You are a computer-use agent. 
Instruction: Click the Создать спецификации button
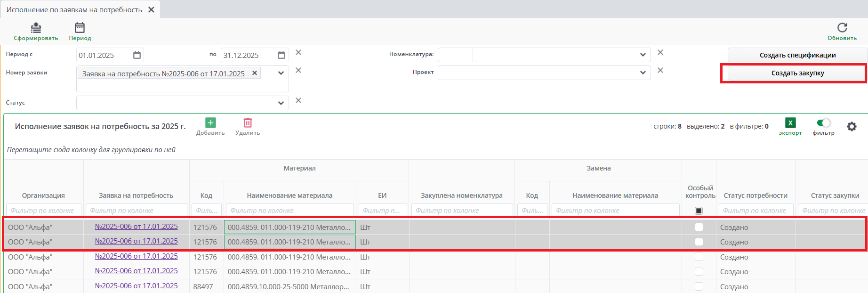(x=797, y=55)
